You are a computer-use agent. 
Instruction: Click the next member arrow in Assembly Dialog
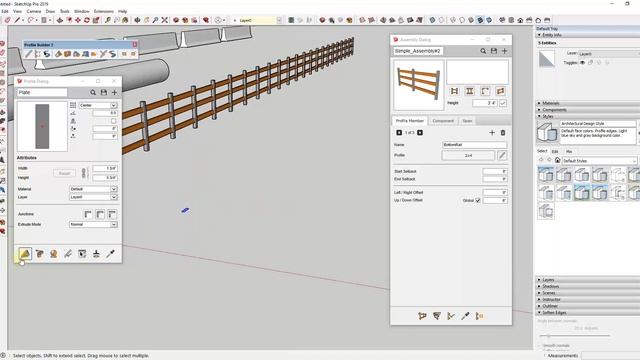point(420,133)
